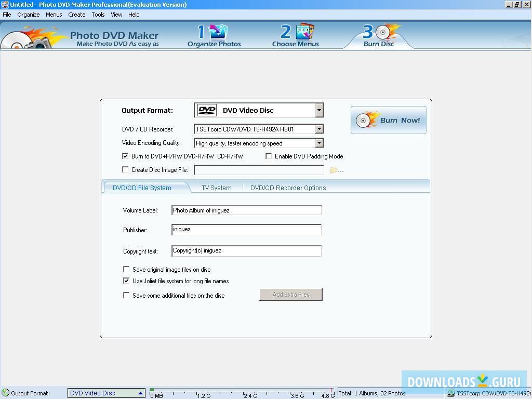Image resolution: width=532 pixels, height=399 pixels.
Task: Click the Output Format label in the burn panel
Action: click(147, 110)
